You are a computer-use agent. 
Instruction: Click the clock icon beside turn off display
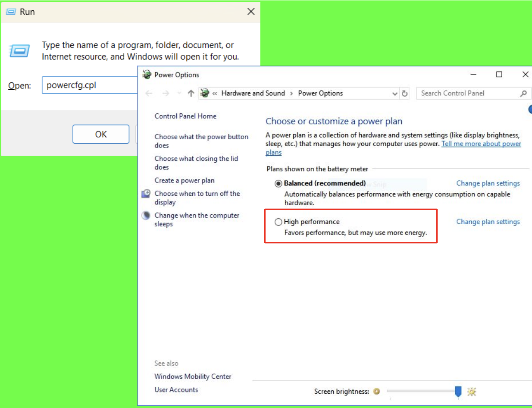[x=146, y=194]
